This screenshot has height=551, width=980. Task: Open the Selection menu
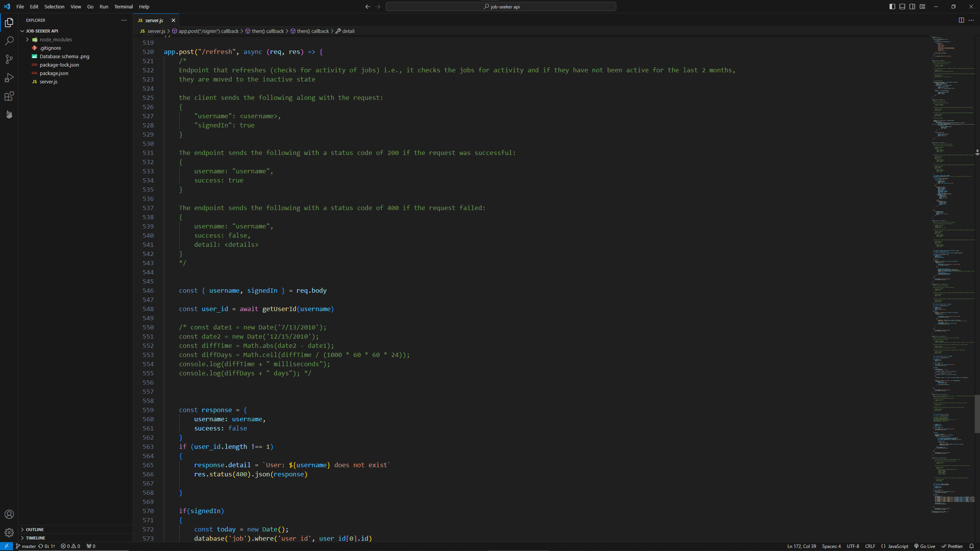(x=54, y=7)
